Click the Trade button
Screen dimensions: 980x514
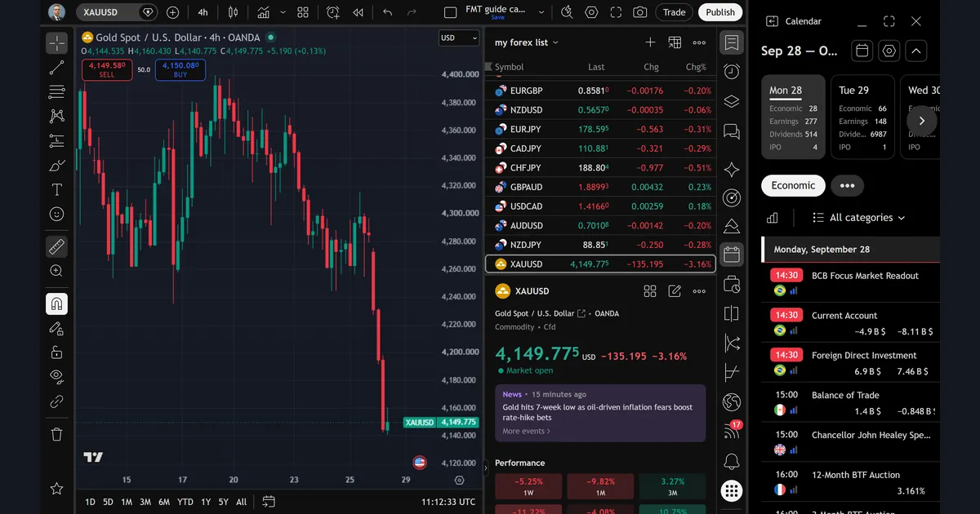[x=675, y=12]
